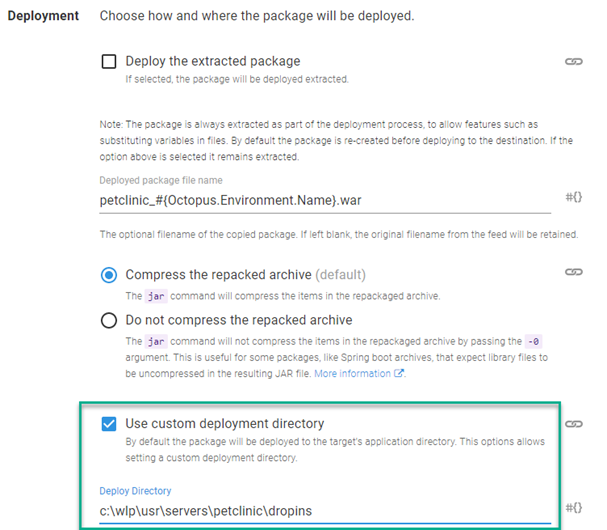607x530 pixels.
Task: Enable the Deploy the extracted package checkbox
Action: coord(109,62)
